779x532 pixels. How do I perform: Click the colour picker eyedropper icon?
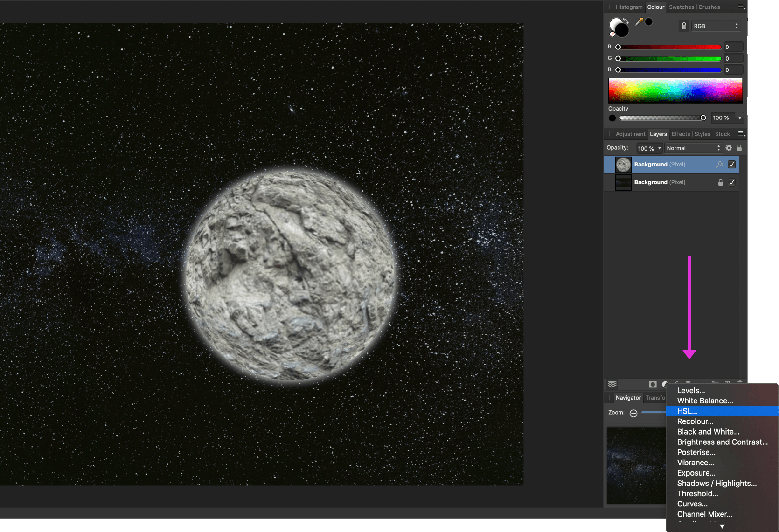point(639,21)
